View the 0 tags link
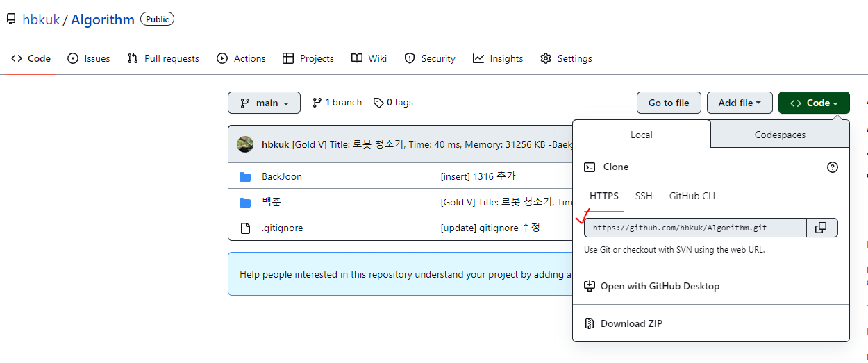 pyautogui.click(x=393, y=102)
